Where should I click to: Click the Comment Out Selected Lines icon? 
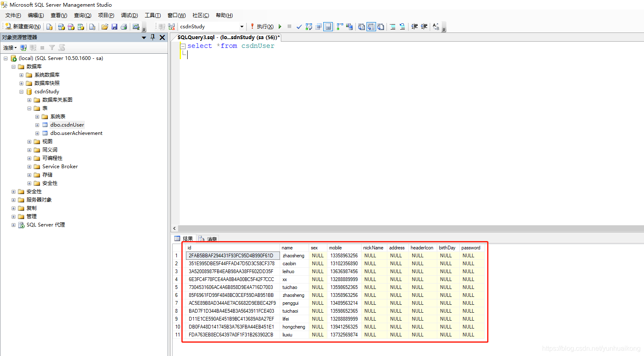pos(392,26)
